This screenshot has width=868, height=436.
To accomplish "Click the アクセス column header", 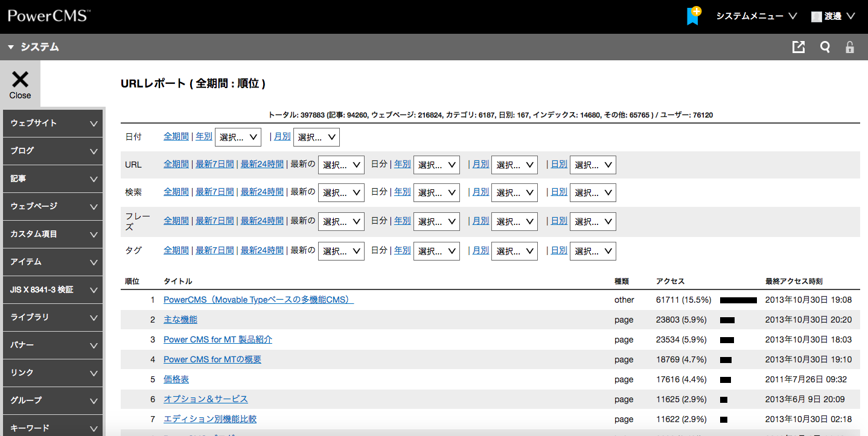I will click(670, 281).
